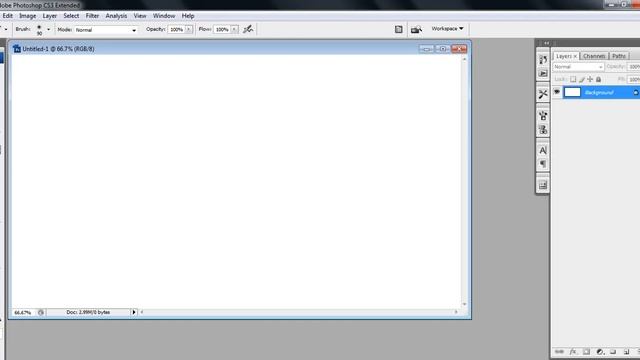Close the Layers tab with its x
The width and height of the screenshot is (640, 360).
(576, 56)
